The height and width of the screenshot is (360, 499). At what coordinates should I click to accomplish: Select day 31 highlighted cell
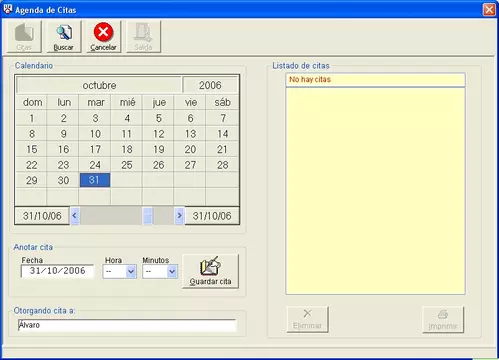coord(95,180)
